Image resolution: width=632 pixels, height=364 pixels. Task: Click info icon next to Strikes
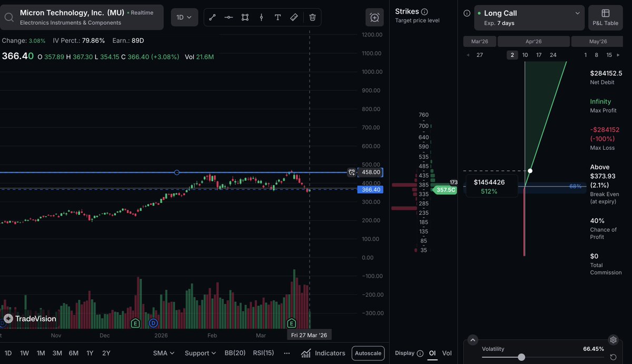(425, 12)
